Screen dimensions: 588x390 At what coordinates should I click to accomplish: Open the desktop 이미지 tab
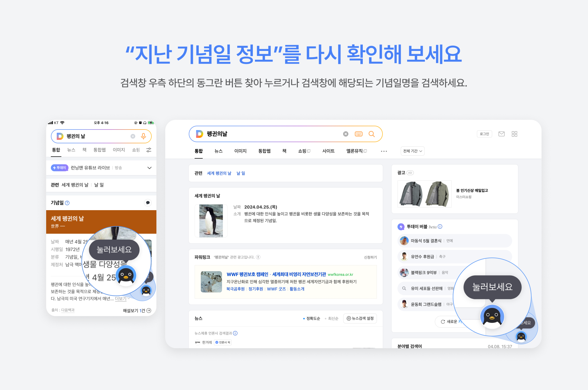[x=240, y=151]
